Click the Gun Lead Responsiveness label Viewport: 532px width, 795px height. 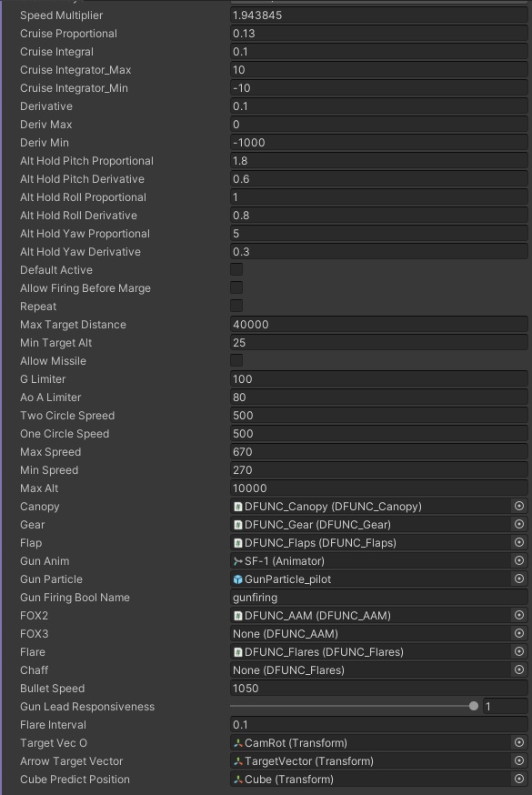(x=87, y=707)
